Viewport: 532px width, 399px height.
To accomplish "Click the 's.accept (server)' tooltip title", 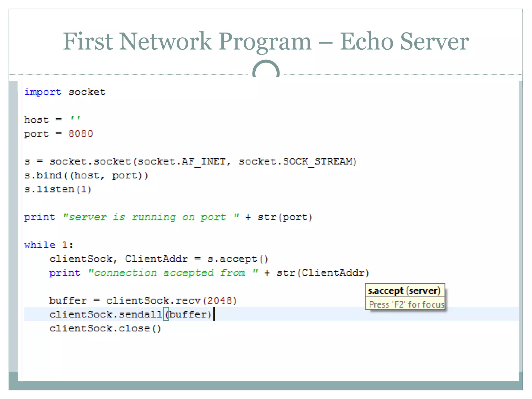I will coord(404,291).
